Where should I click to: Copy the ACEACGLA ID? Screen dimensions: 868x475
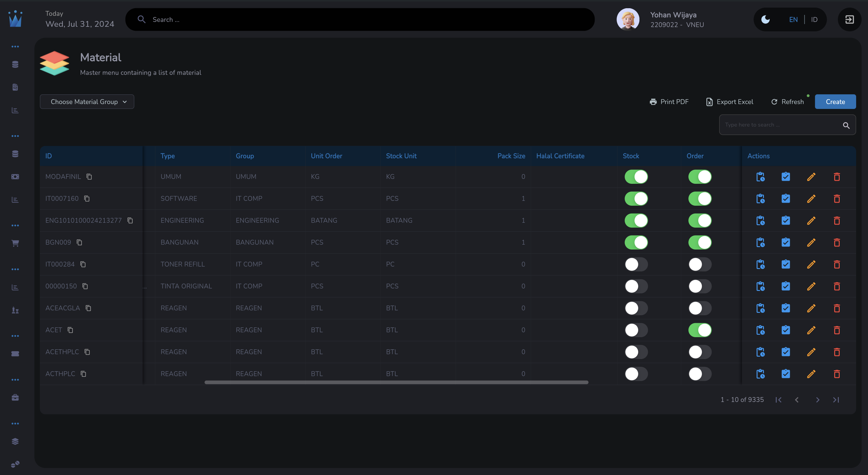pos(88,308)
